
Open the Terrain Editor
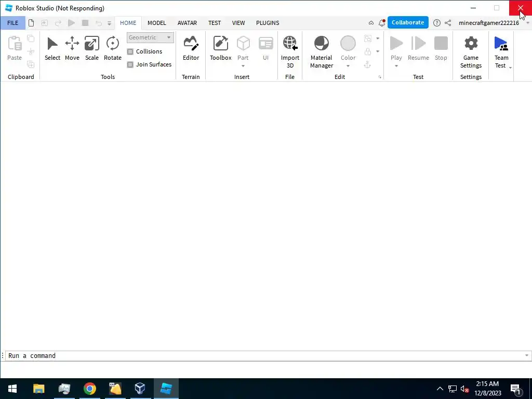point(191,48)
